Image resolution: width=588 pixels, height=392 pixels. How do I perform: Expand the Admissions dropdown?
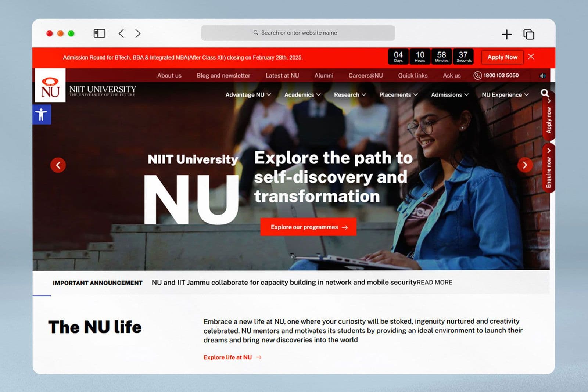(x=450, y=95)
